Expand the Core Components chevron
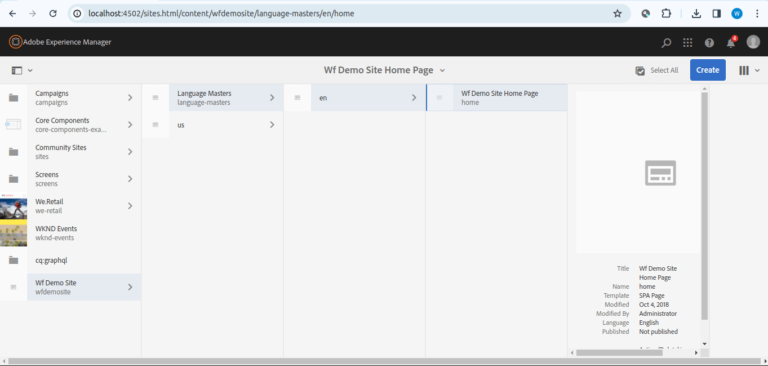The image size is (768, 366). 130,125
